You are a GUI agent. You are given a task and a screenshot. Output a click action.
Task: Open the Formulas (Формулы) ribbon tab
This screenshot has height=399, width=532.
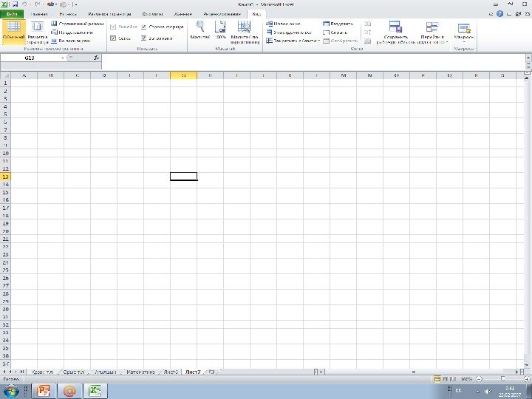(x=152, y=14)
